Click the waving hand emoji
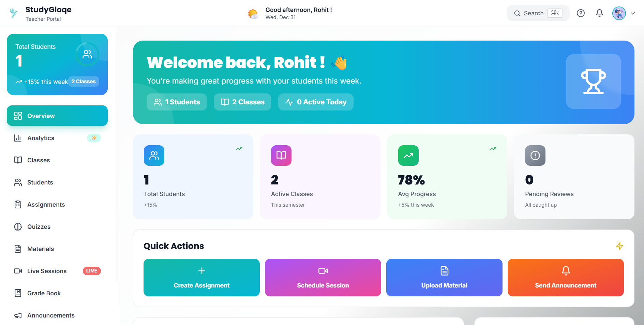644x325 pixels. [339, 63]
